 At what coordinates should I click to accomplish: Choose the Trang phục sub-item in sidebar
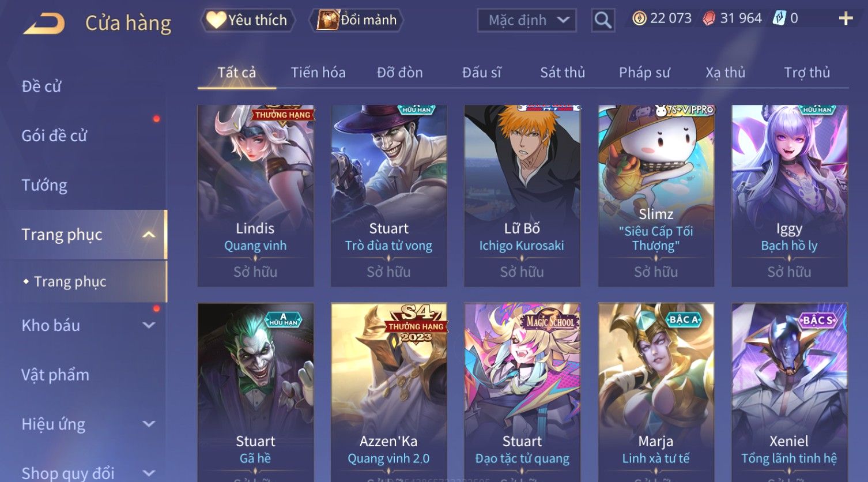pyautogui.click(x=70, y=281)
